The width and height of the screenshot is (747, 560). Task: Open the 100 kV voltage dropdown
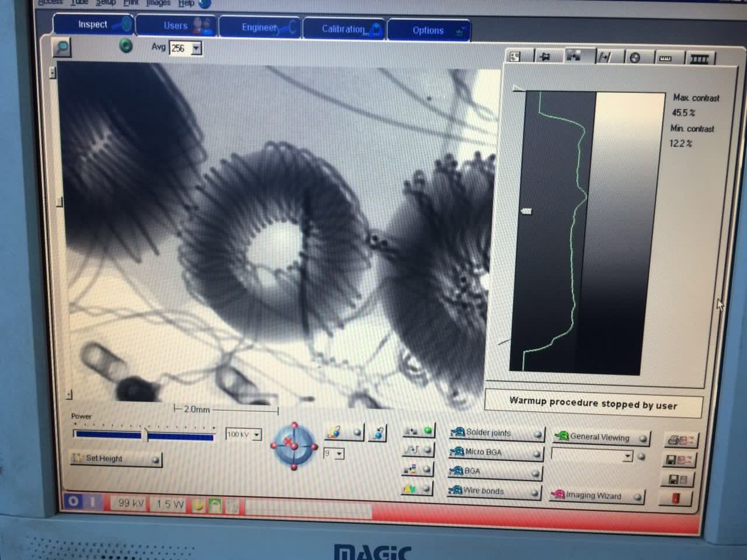coord(257,435)
